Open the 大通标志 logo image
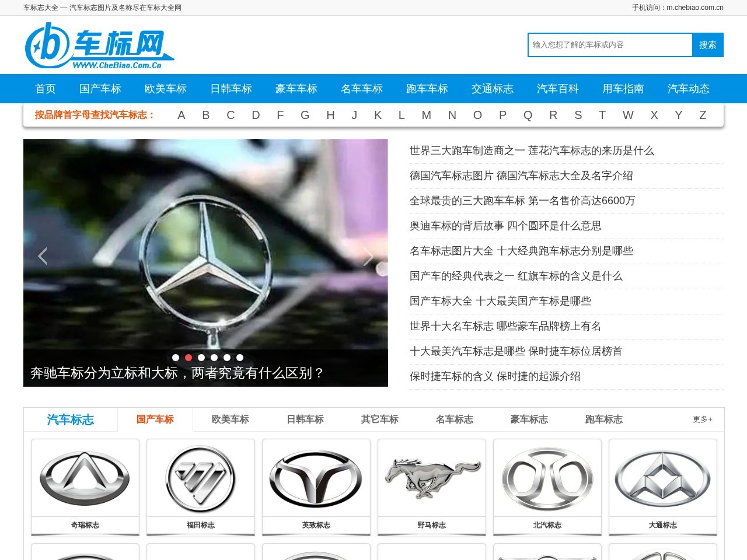 tap(663, 478)
